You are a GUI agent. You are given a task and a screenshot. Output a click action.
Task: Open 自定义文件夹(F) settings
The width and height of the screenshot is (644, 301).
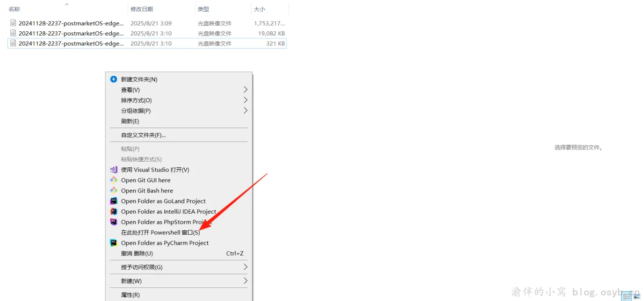[145, 135]
